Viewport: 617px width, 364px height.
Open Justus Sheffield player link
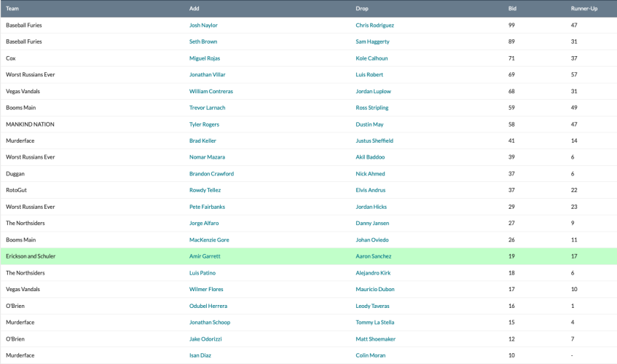(374, 141)
